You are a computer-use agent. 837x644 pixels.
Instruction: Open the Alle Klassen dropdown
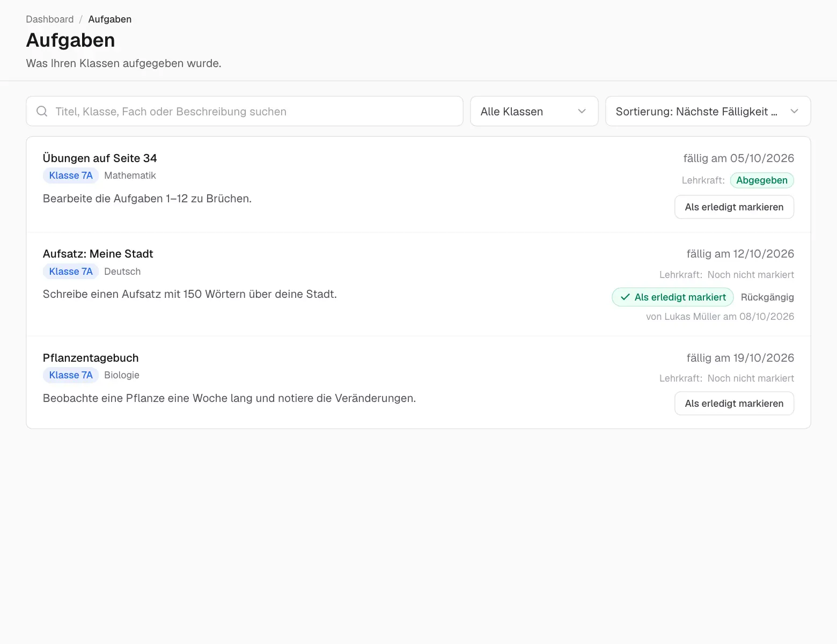534,111
